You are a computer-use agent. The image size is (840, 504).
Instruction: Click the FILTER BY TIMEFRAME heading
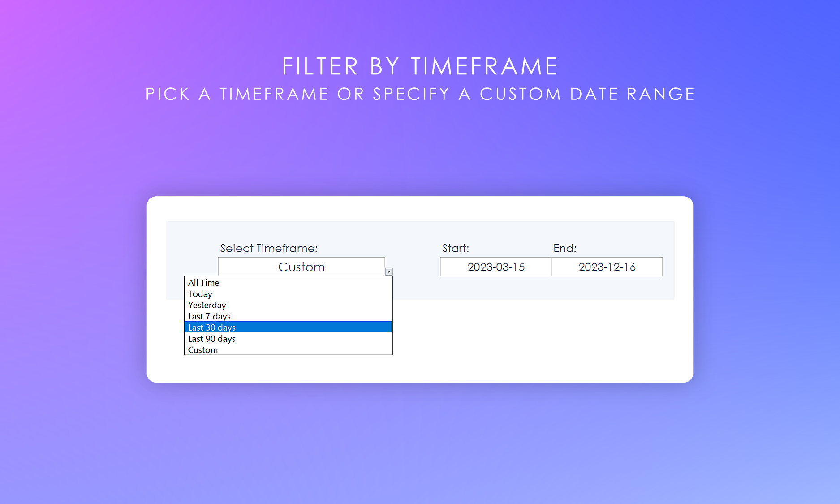coord(420,66)
